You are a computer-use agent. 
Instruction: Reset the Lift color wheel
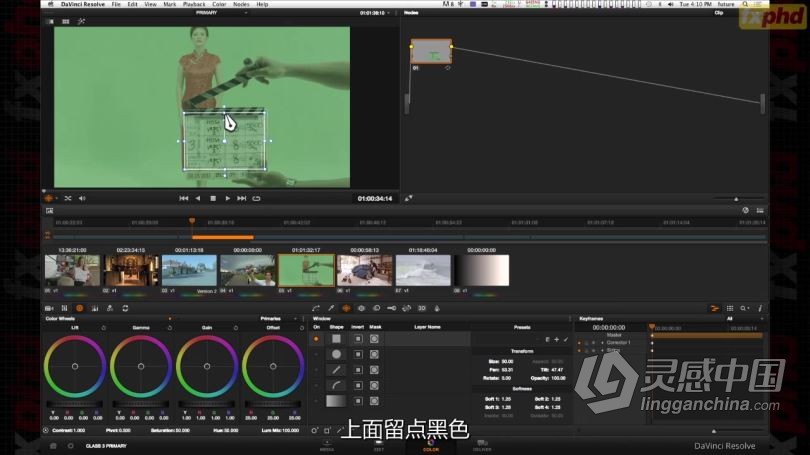point(103,328)
